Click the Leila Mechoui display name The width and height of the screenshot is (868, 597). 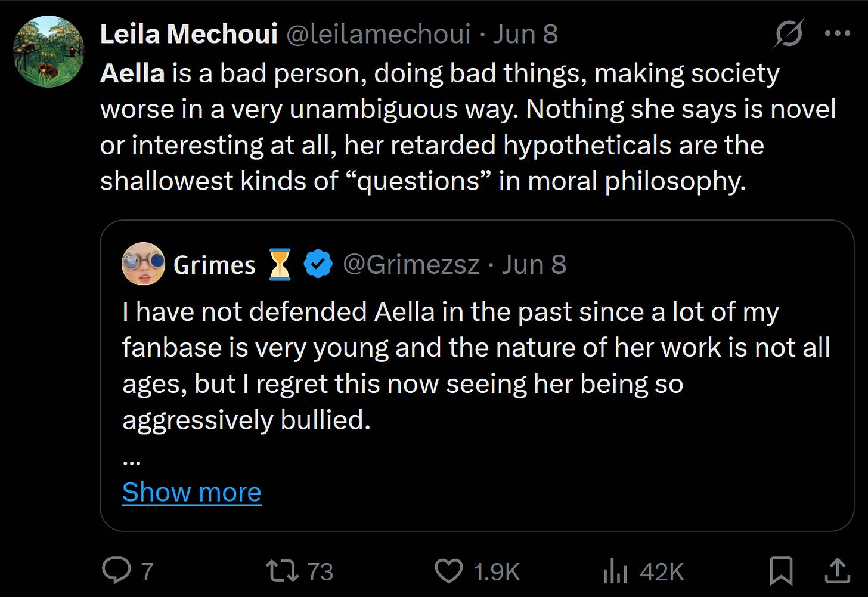tap(188, 34)
